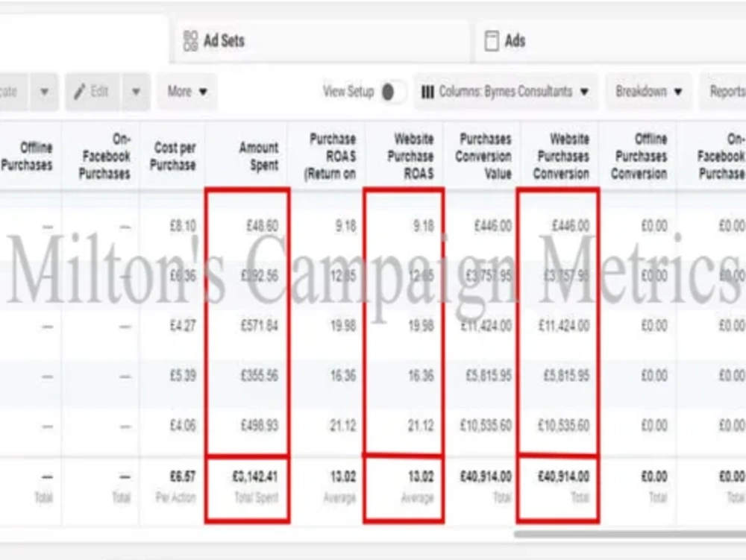Click the horizontal scrollbar below the table
The height and width of the screenshot is (560, 746).
(630, 535)
